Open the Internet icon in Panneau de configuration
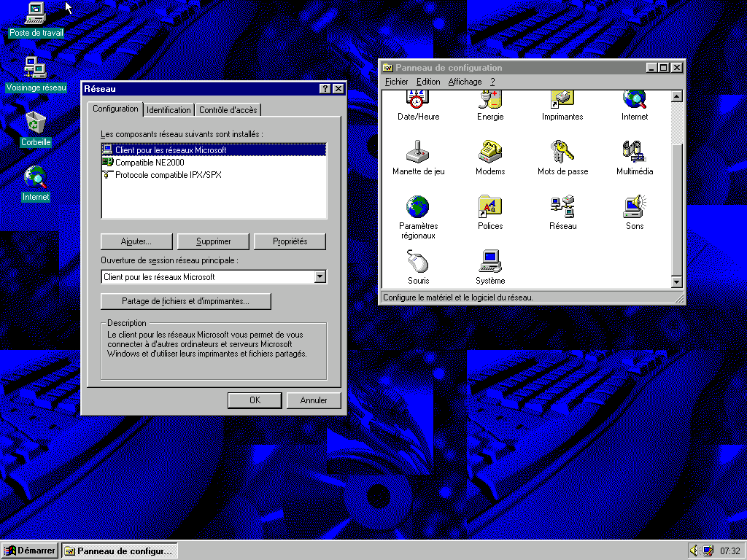Image resolution: width=747 pixels, height=560 pixels. 635,100
